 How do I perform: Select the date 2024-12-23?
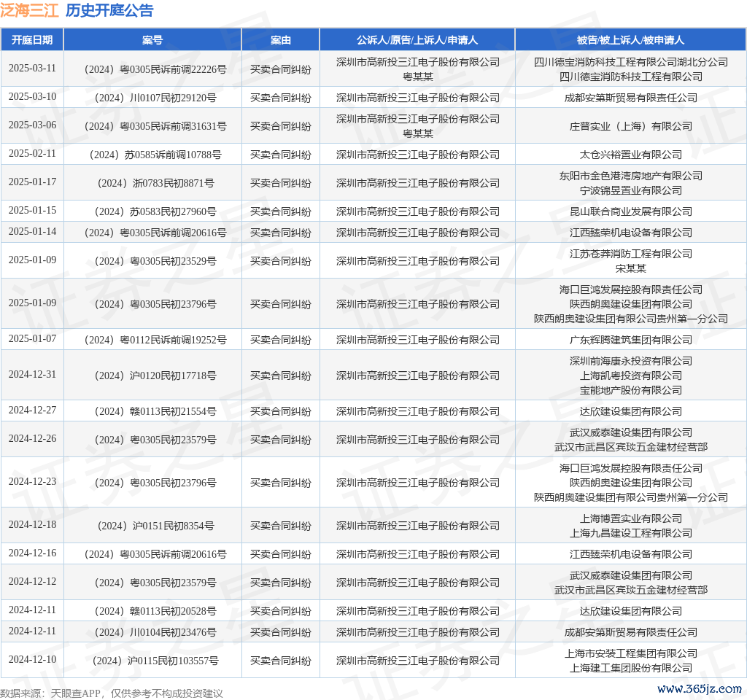click(x=32, y=482)
